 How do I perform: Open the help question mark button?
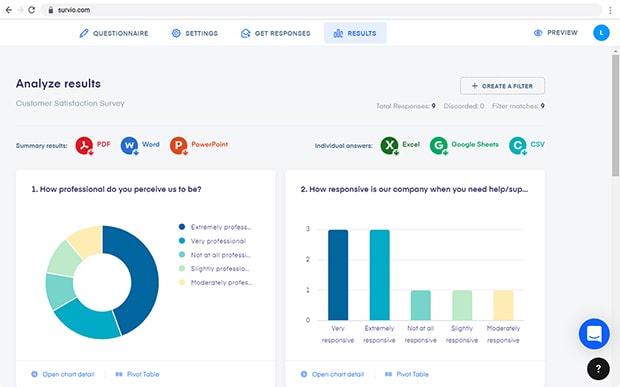598,368
